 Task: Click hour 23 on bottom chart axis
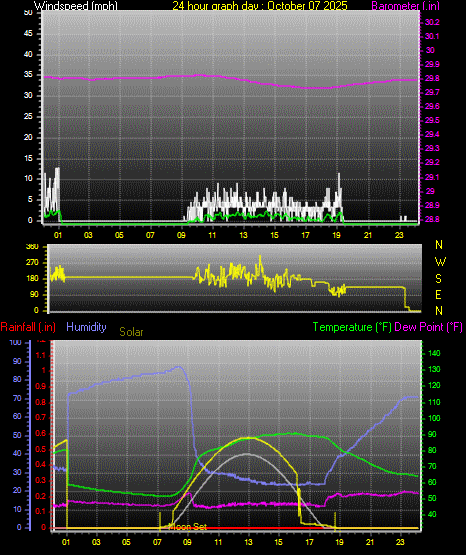(x=401, y=542)
